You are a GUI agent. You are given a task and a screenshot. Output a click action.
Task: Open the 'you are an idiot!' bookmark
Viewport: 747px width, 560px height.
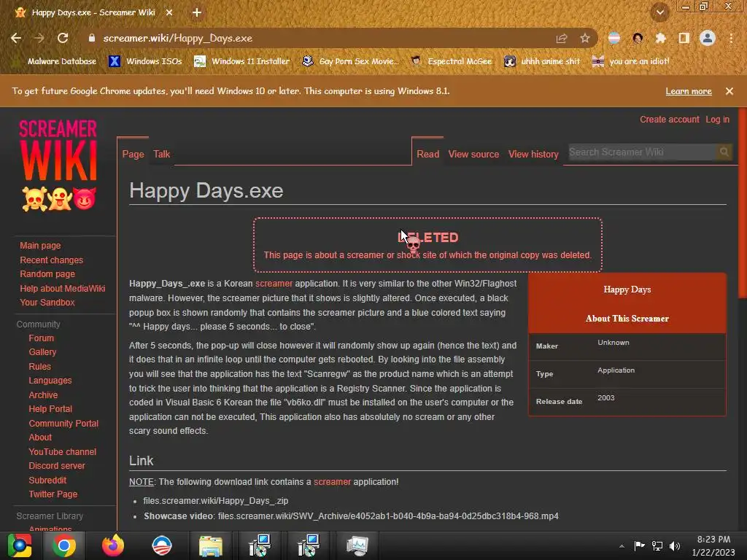[x=630, y=61]
